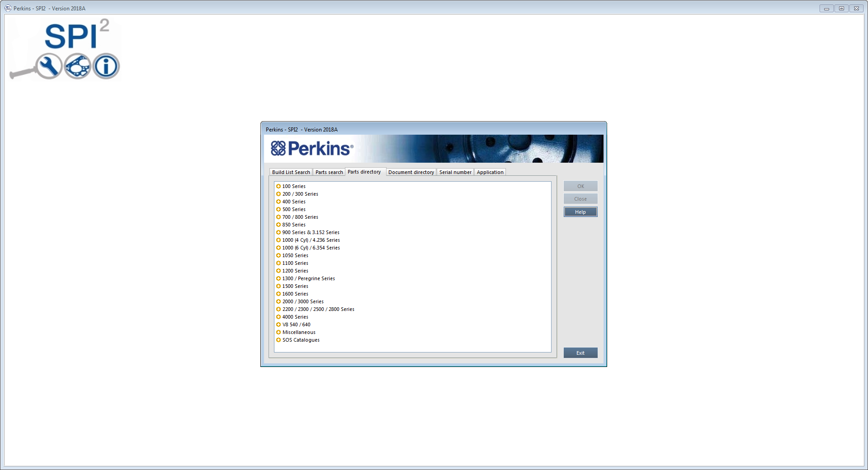Select the Parts directory tab

tap(364, 172)
